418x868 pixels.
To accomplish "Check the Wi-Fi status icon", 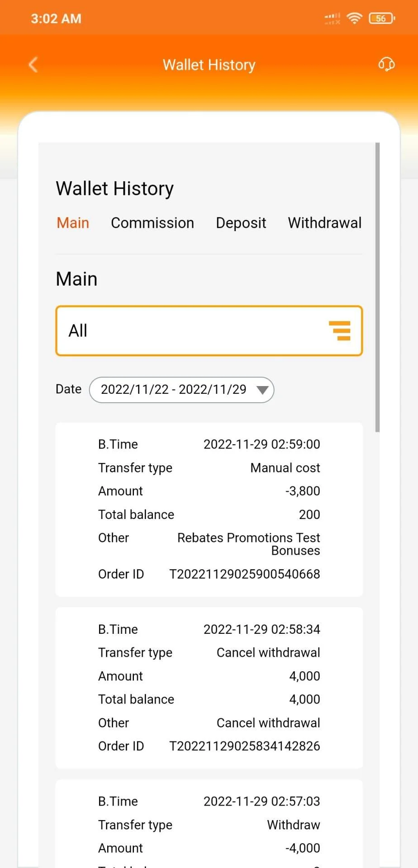I will tap(354, 19).
